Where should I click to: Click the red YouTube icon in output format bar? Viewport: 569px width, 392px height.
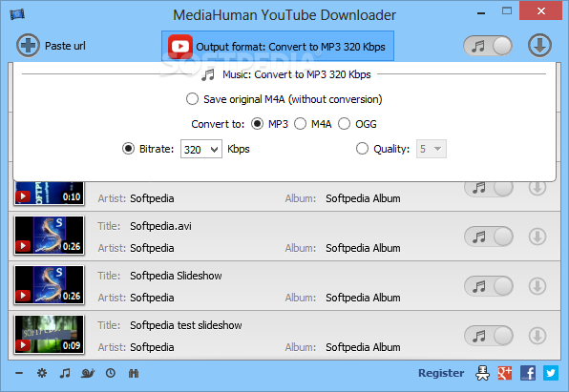point(180,47)
